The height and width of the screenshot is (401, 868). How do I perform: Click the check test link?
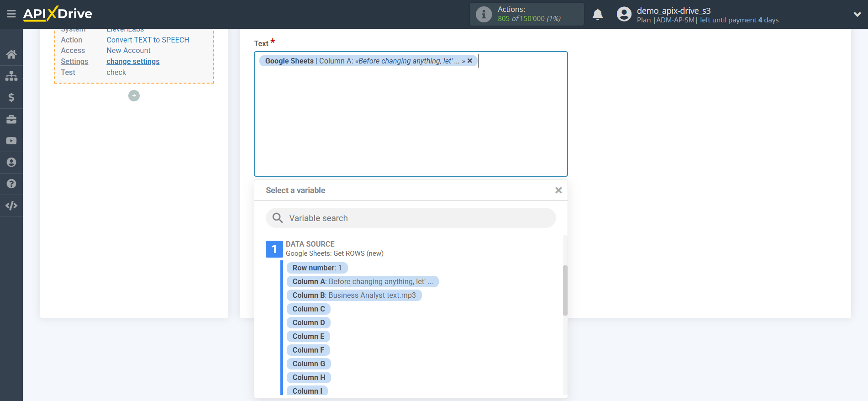click(116, 72)
